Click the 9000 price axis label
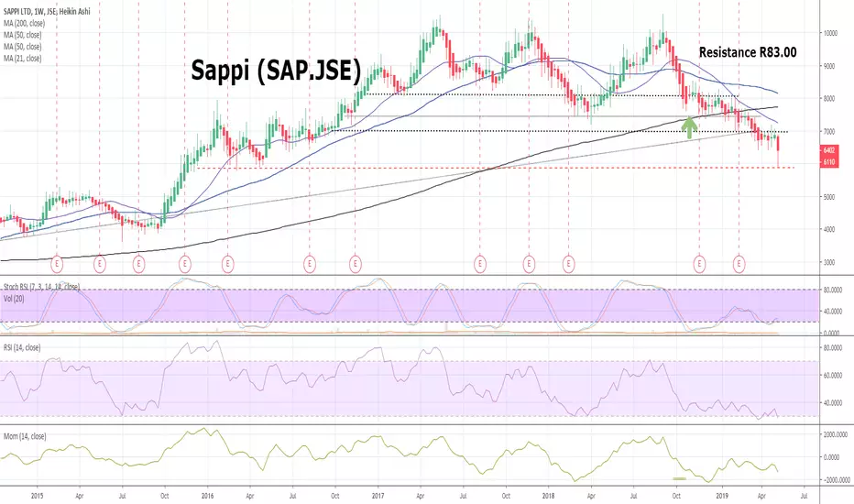The image size is (854, 504). [x=829, y=66]
